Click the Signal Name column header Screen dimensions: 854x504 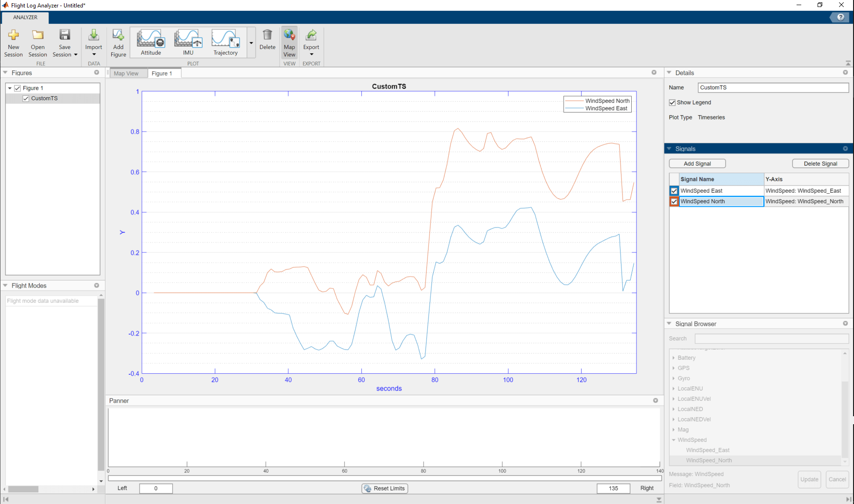click(721, 179)
